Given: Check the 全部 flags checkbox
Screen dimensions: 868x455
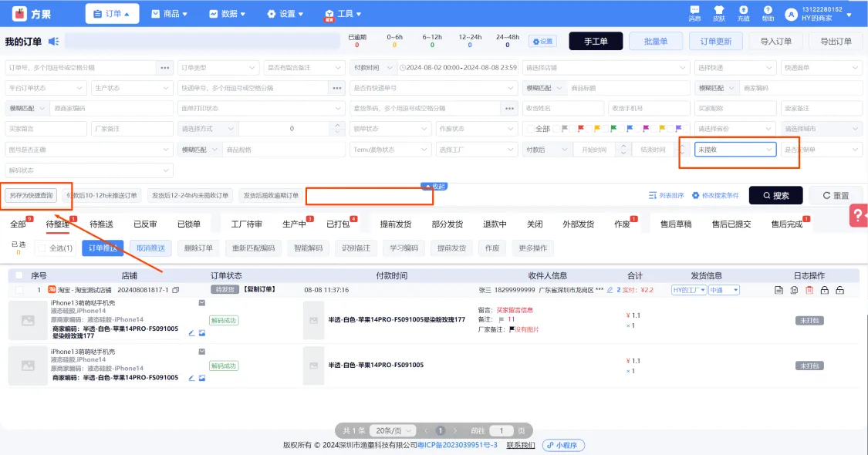Looking at the screenshot, I should click(529, 129).
